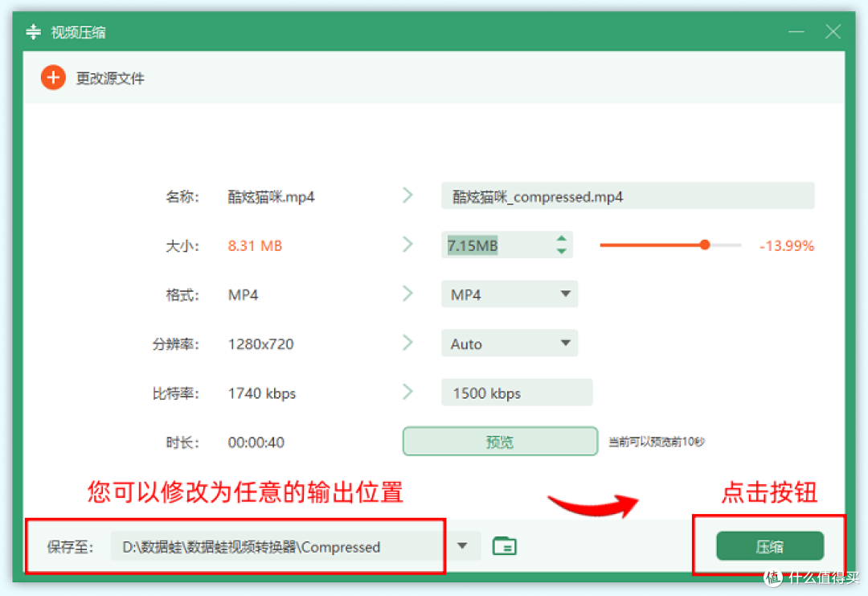Click the arrow chevron in the 比特率 row
Viewport: 868px width, 596px height.
pos(408,392)
